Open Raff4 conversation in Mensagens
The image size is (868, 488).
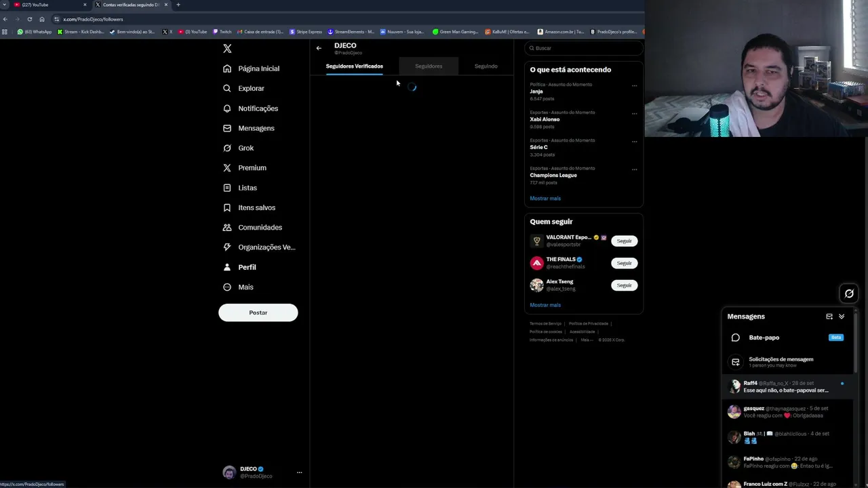coord(787,386)
